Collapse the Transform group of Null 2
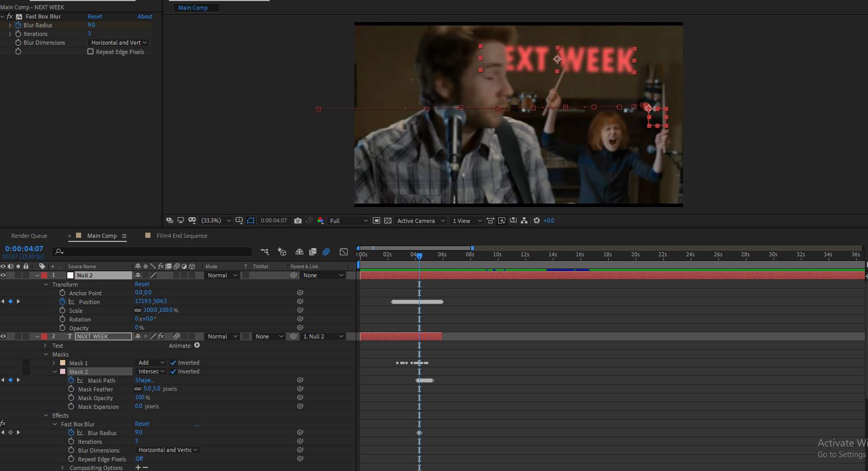This screenshot has height=471, width=868. click(x=46, y=284)
